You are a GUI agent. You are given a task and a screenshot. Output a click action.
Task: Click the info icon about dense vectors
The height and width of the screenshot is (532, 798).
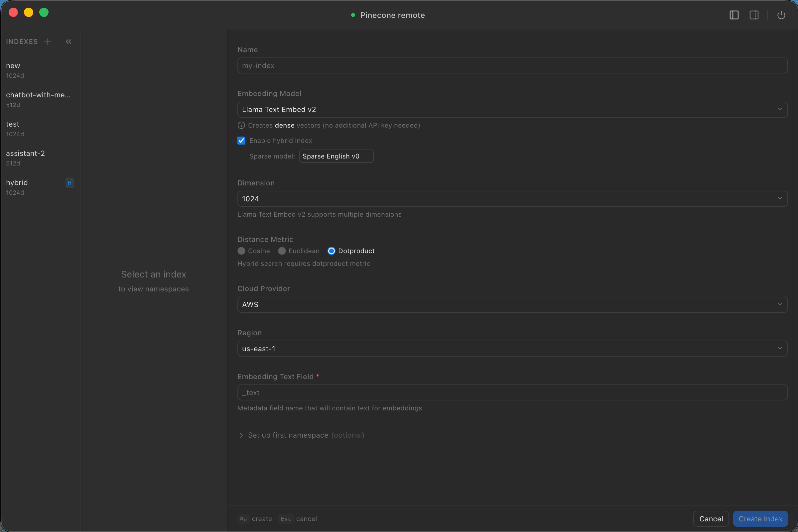click(241, 125)
